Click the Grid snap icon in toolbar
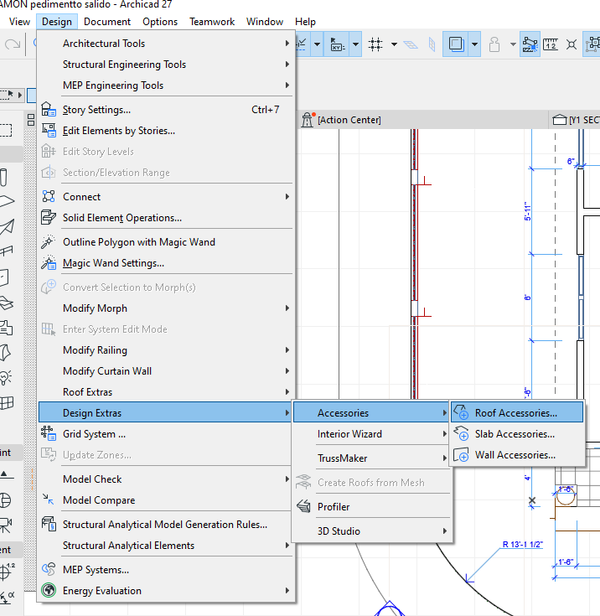Viewport: 600px width, 616px height. point(377,45)
